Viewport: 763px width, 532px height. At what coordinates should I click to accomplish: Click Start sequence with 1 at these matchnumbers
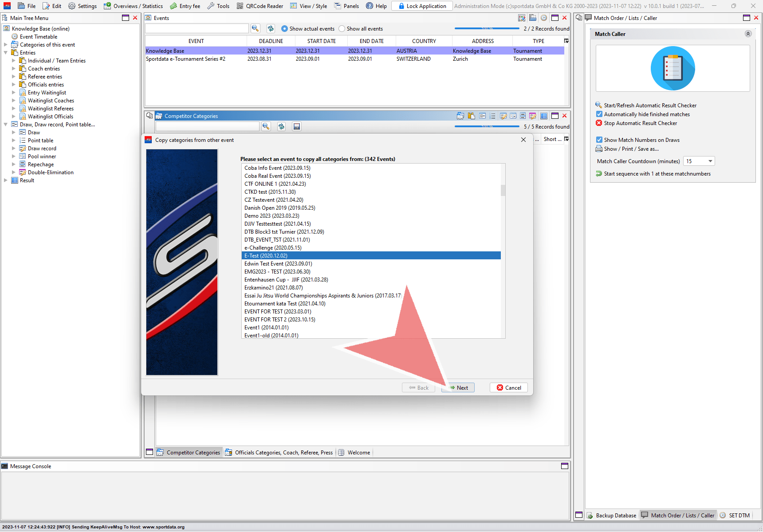tap(653, 173)
